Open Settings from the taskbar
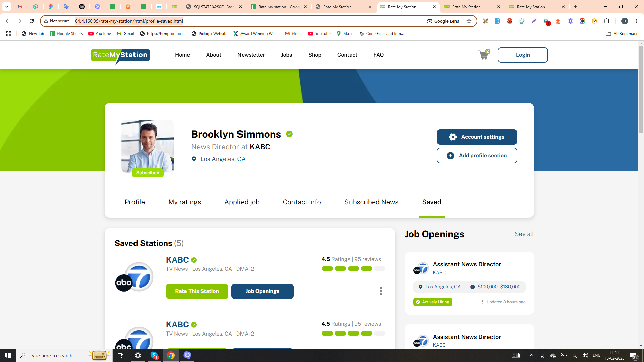 click(138, 355)
